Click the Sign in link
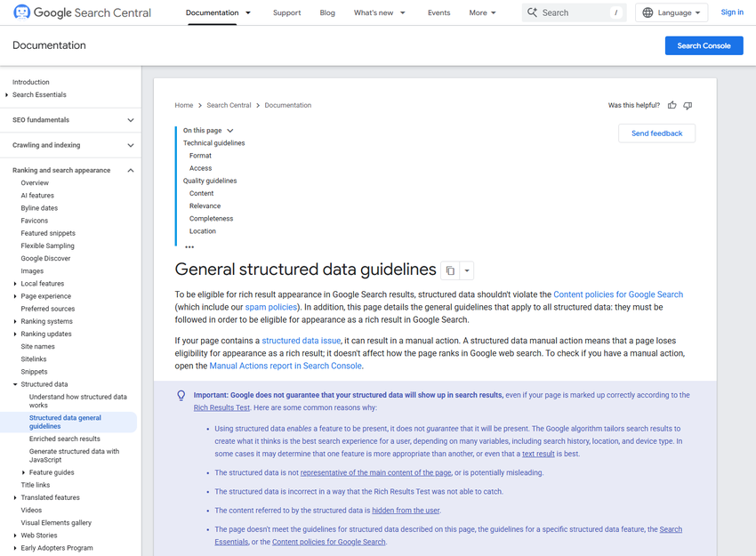Screen dimensions: 756x556 [732, 12]
